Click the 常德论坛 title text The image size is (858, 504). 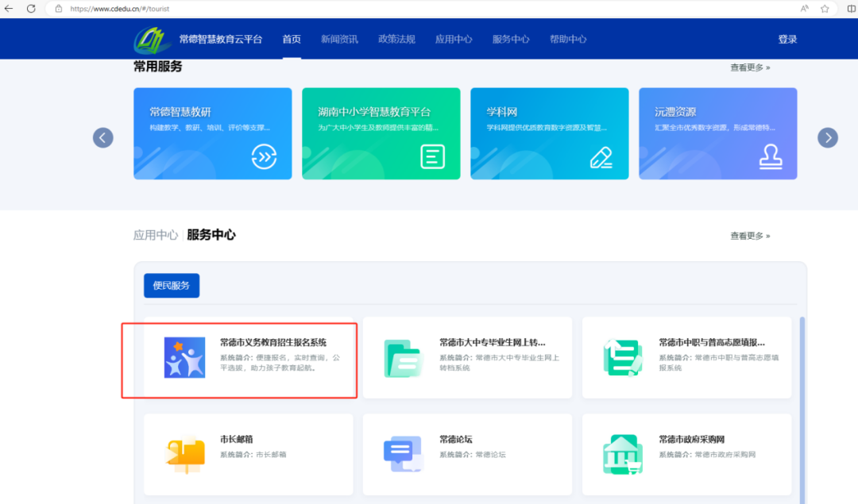click(456, 439)
